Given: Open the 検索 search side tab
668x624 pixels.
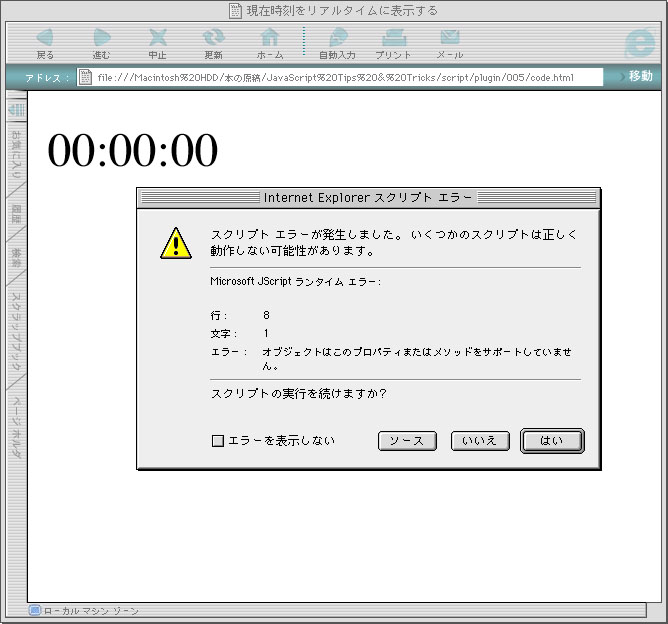Looking at the screenshot, I should pyautogui.click(x=16, y=258).
